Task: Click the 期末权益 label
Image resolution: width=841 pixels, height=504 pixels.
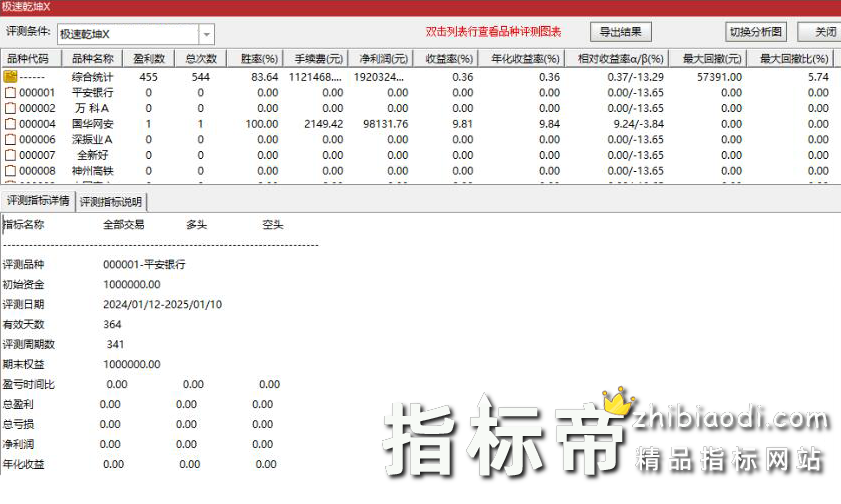Action: coord(23,364)
